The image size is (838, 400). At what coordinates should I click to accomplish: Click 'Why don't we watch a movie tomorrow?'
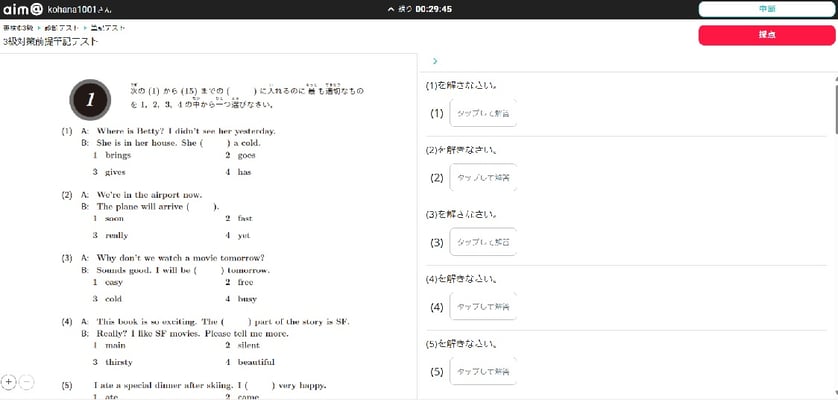[x=180, y=258]
